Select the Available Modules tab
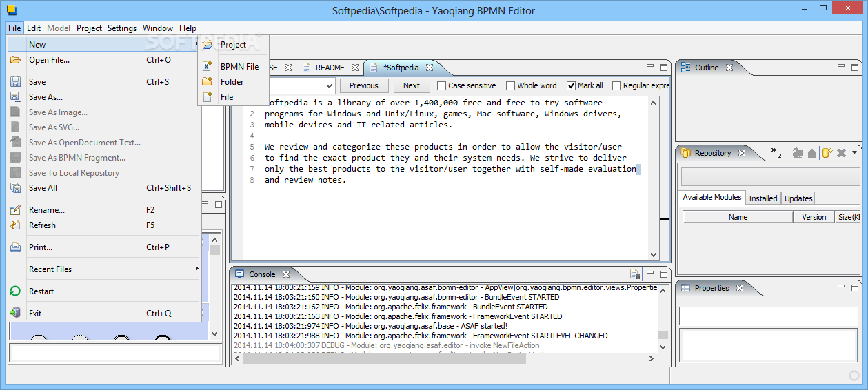The height and width of the screenshot is (390, 868). (x=712, y=197)
